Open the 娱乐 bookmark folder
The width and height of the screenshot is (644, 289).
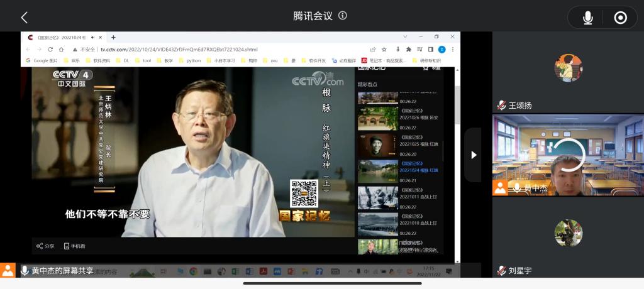click(72, 60)
